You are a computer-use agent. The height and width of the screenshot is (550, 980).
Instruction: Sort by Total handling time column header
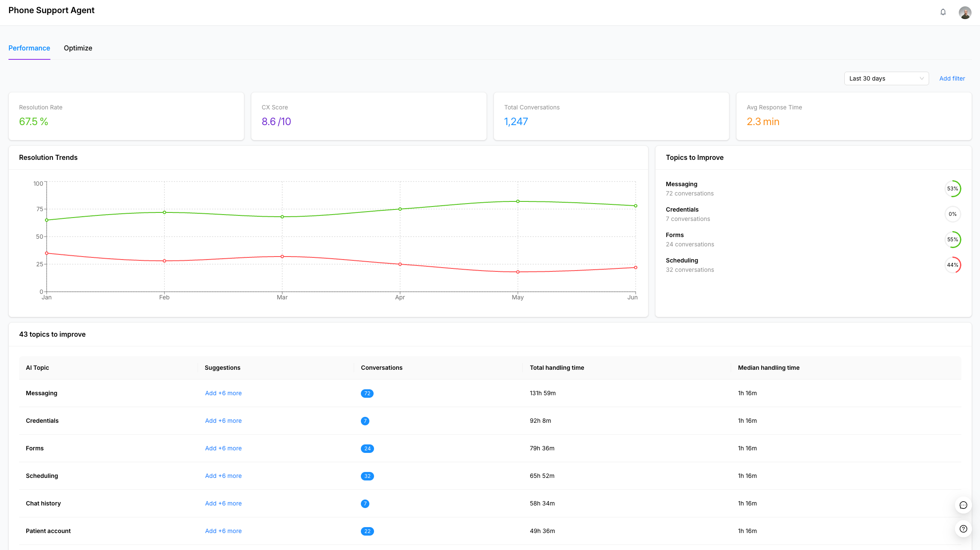(557, 368)
